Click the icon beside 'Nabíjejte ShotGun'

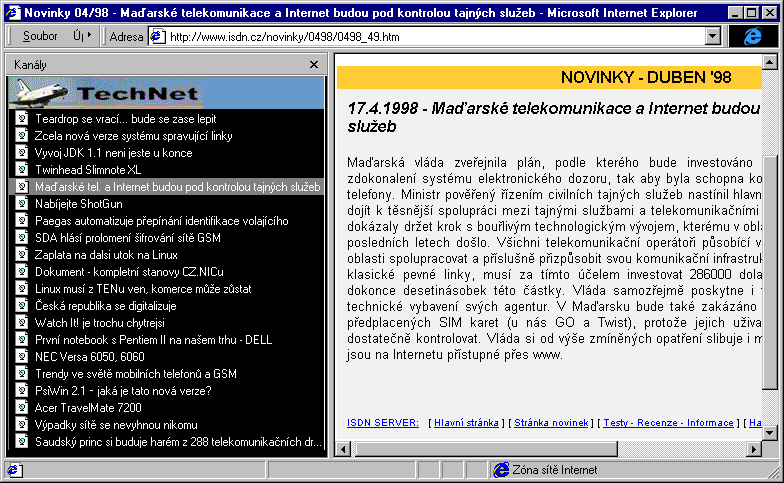22,203
